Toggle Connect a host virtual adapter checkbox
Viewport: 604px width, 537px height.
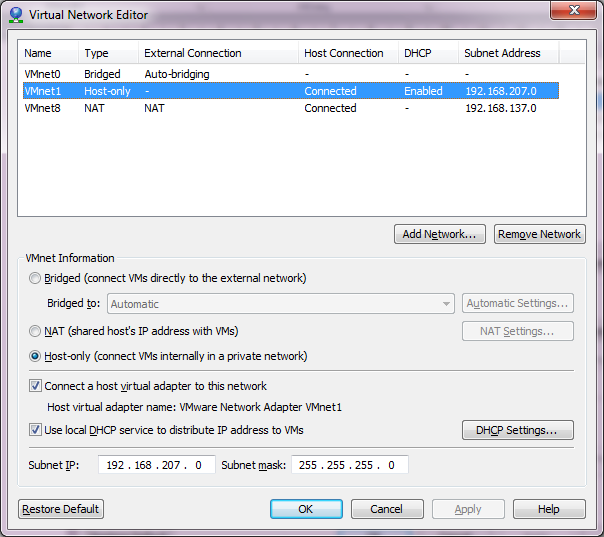pos(35,386)
